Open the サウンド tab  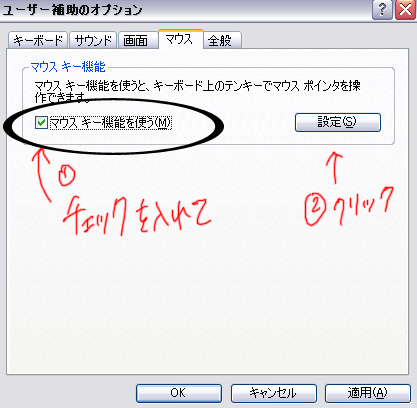click(x=93, y=40)
